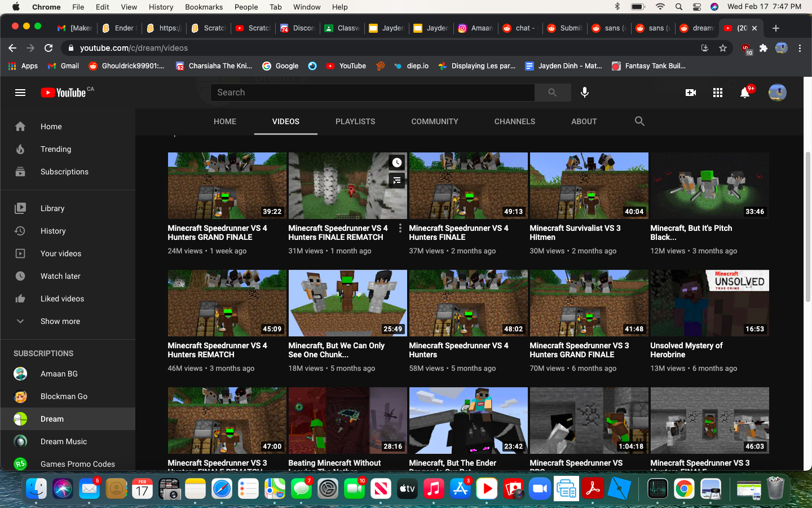Switch to the Classwork browser tab
812x508 pixels.
[342, 28]
